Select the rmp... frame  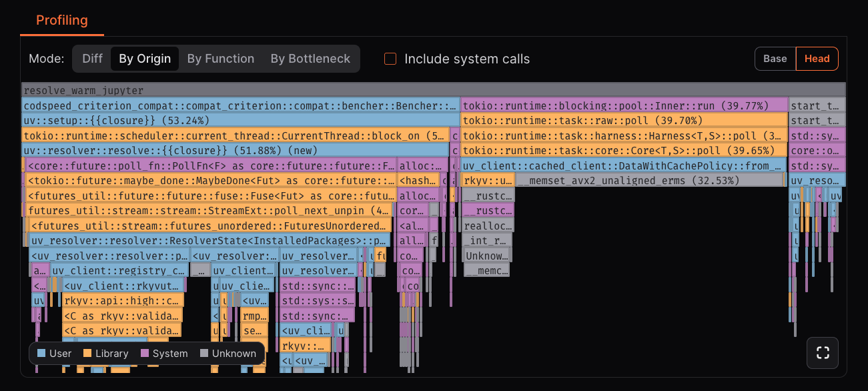(x=255, y=316)
